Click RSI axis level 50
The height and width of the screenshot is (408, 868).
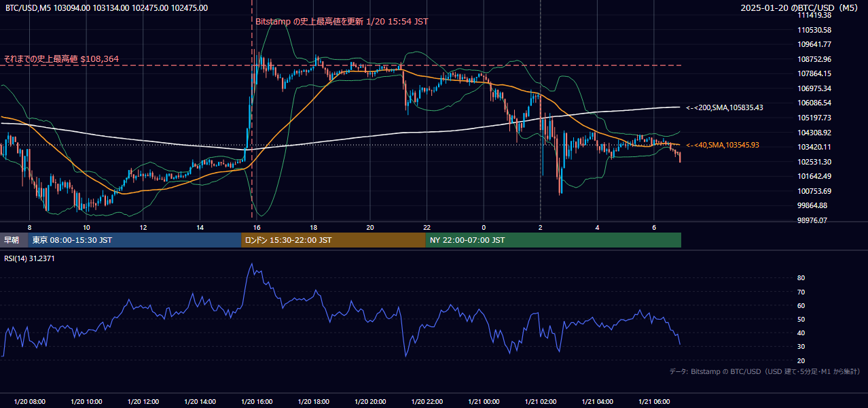coord(801,319)
